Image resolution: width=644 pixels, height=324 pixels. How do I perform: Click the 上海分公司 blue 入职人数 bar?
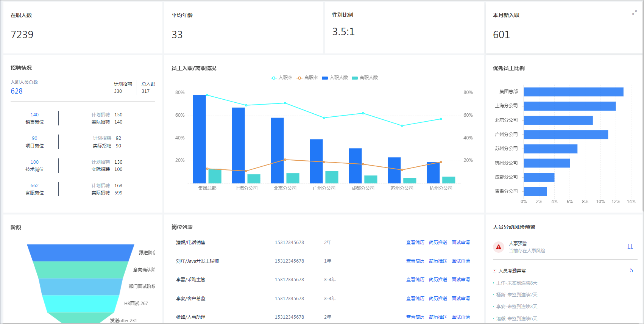(x=238, y=146)
